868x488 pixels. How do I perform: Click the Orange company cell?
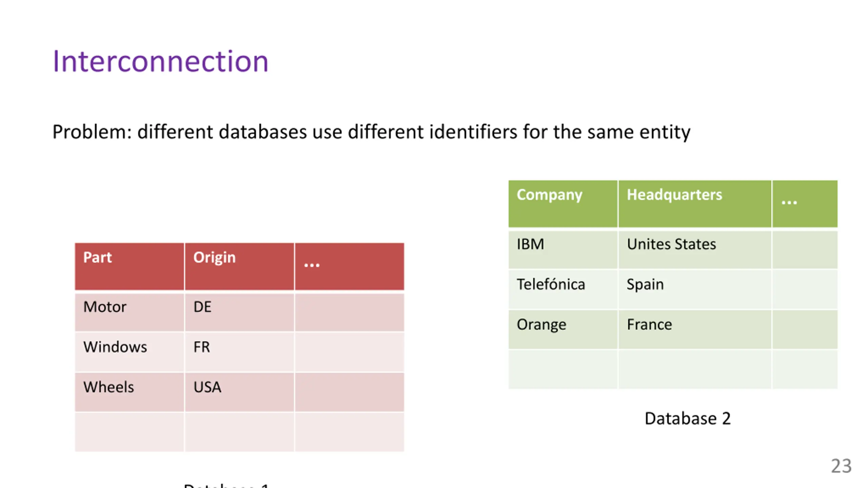(x=563, y=329)
